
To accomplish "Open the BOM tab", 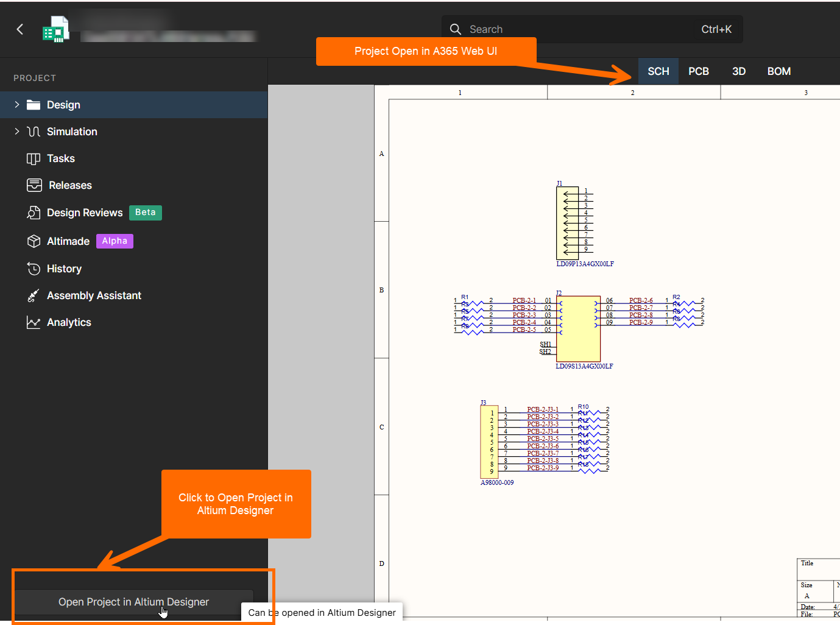I will coord(779,71).
